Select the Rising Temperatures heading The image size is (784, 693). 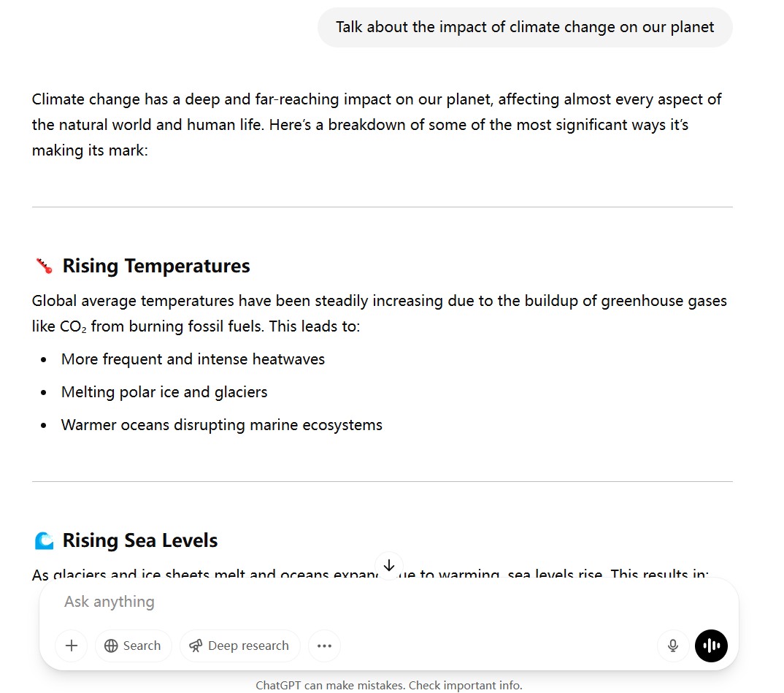tap(156, 266)
